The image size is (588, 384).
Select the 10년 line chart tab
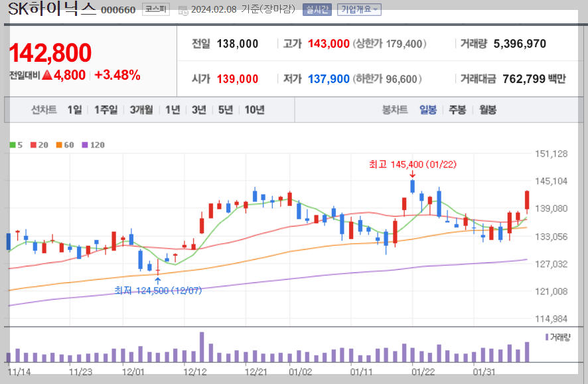coord(255,110)
